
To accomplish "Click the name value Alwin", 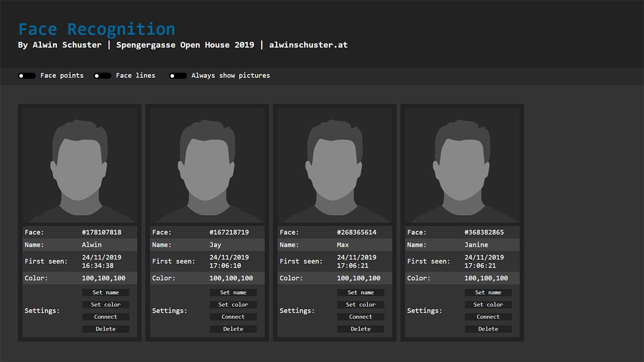I will 92,245.
